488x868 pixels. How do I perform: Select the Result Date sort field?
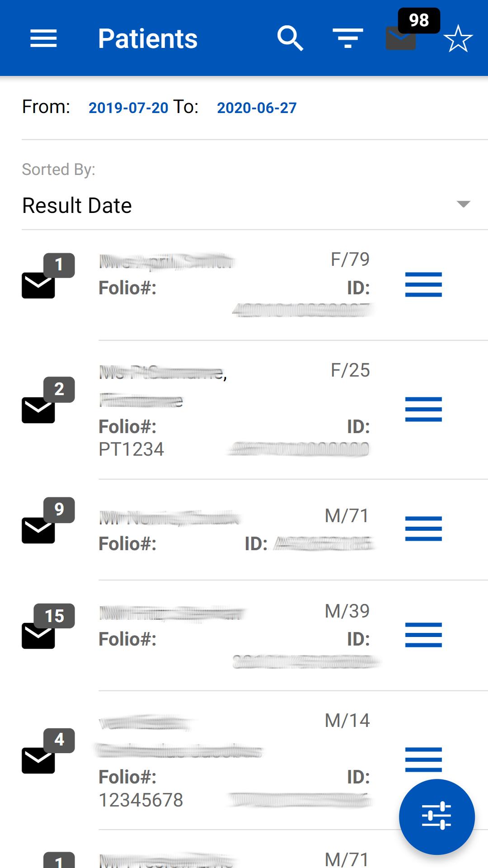[246, 206]
